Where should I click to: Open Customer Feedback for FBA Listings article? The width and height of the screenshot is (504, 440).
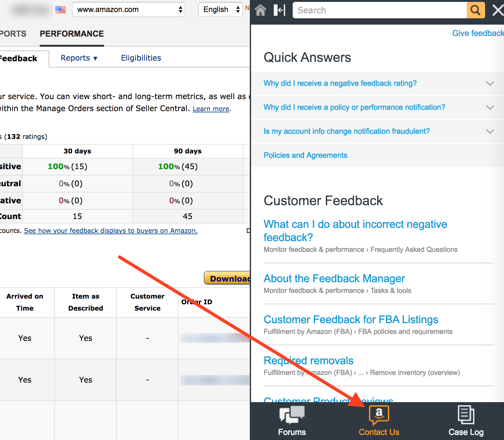point(351,319)
